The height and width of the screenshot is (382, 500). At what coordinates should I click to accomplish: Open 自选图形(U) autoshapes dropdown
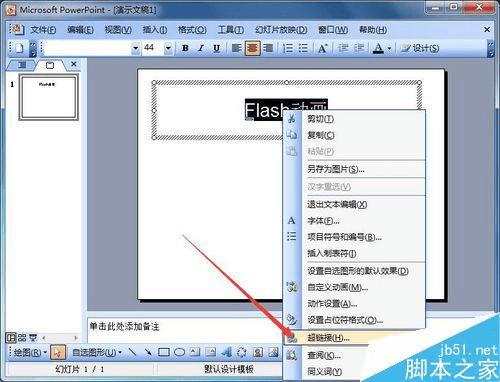tap(97, 352)
